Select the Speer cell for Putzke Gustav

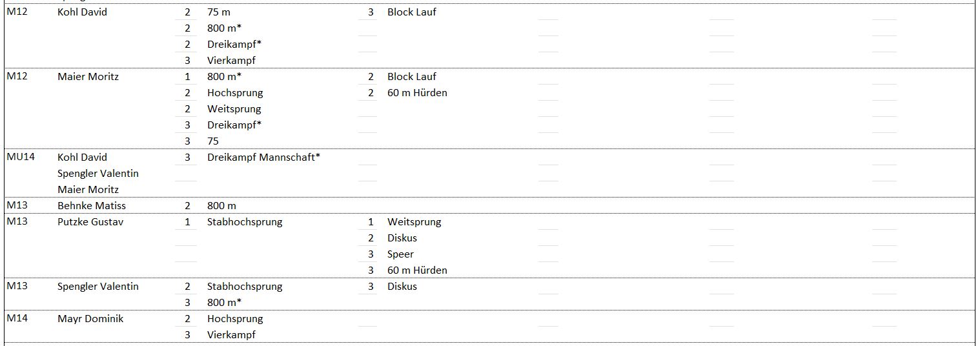pos(400,254)
